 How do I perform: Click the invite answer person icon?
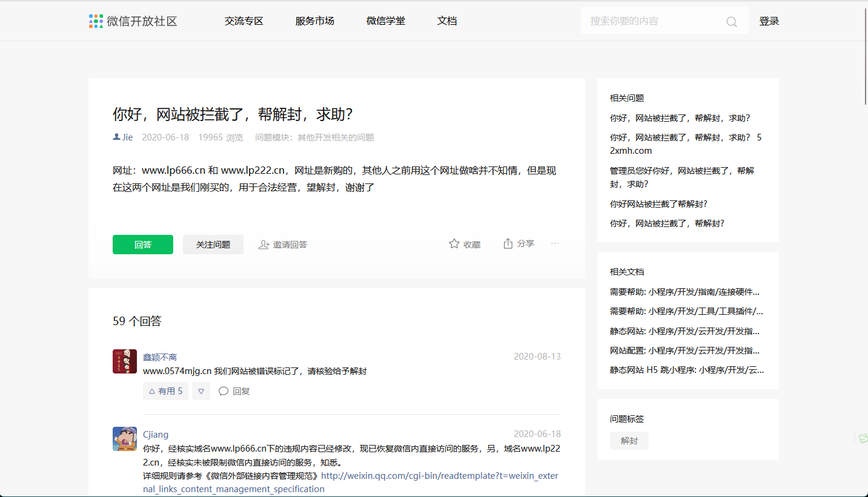pos(263,245)
